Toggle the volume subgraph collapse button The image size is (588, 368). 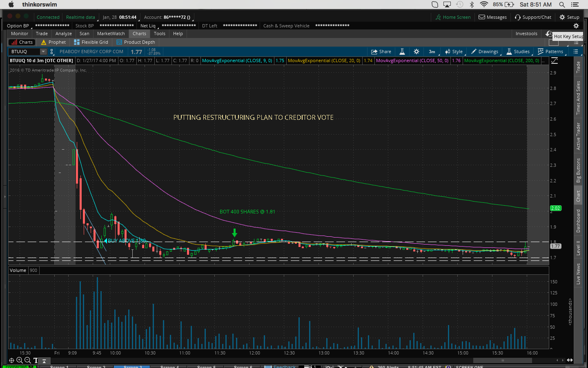44,361
